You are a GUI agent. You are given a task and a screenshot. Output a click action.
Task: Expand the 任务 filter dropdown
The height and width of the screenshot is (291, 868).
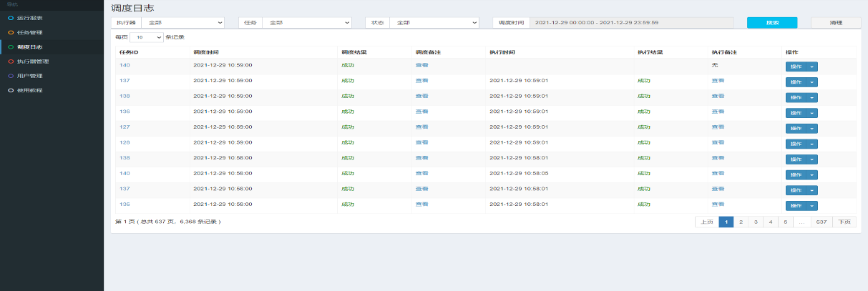click(306, 23)
